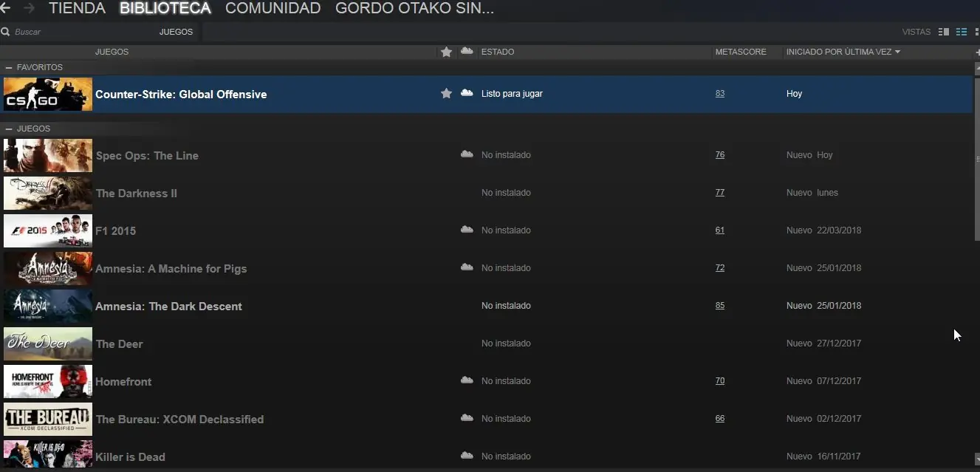Sort by favorite star column header
Image resolution: width=980 pixels, height=472 pixels.
click(446, 52)
